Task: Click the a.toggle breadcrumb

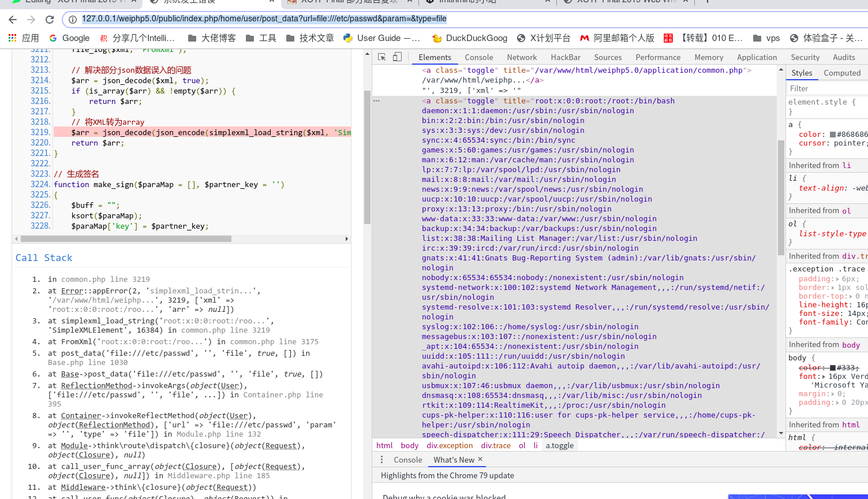Action: (560, 445)
